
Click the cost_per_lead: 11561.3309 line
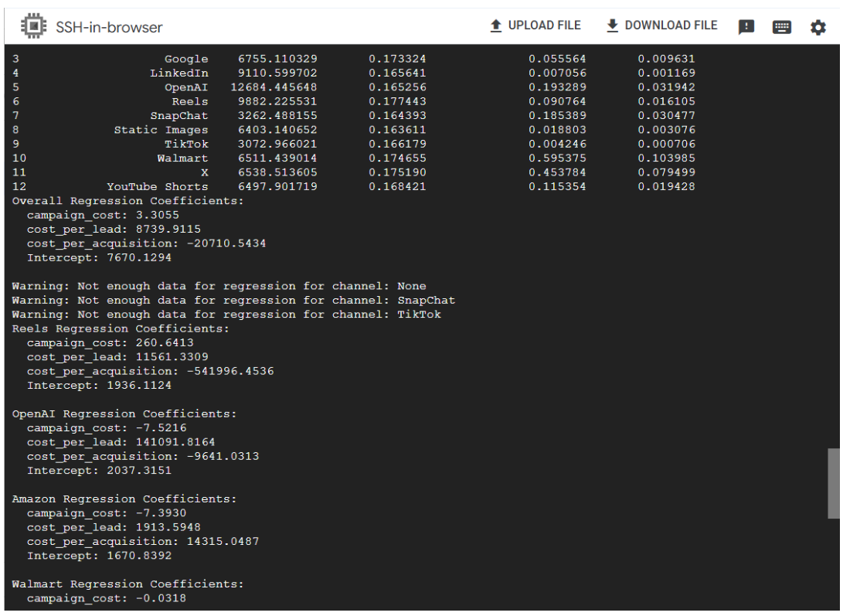pyautogui.click(x=117, y=357)
